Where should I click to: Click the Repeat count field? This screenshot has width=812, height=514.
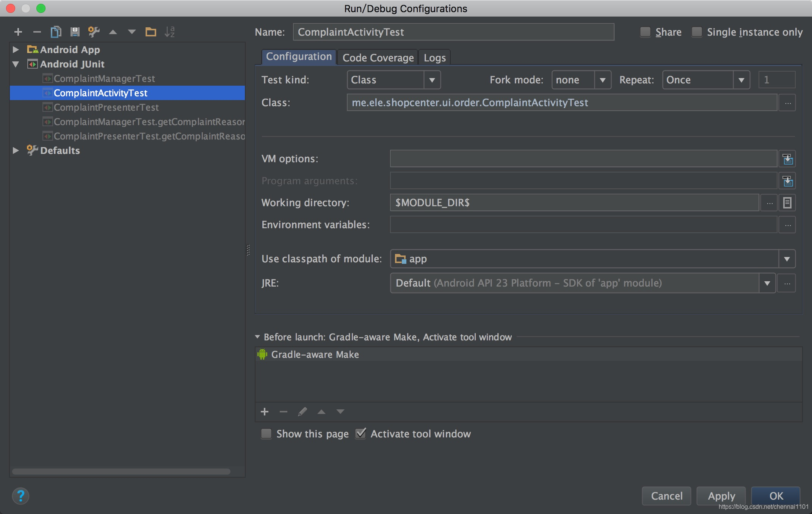point(777,80)
